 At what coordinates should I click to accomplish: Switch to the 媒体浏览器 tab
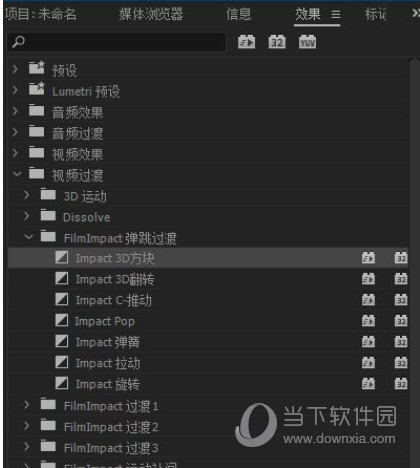151,14
